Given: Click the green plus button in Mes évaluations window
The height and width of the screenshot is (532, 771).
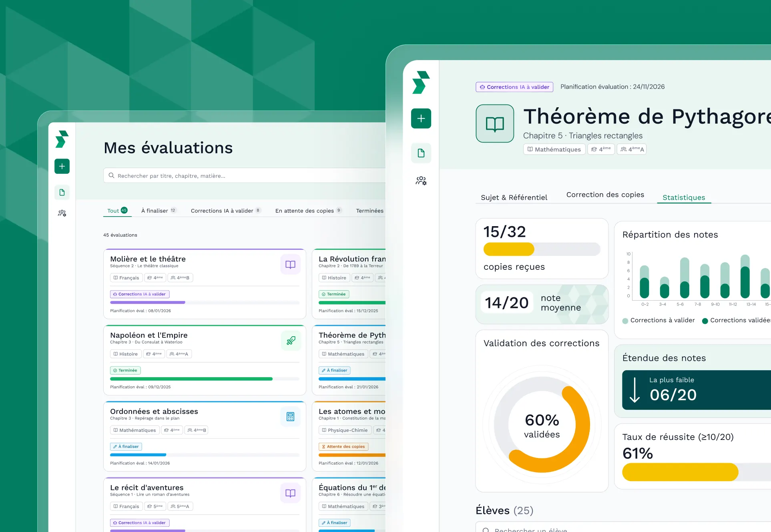Looking at the screenshot, I should point(62,166).
